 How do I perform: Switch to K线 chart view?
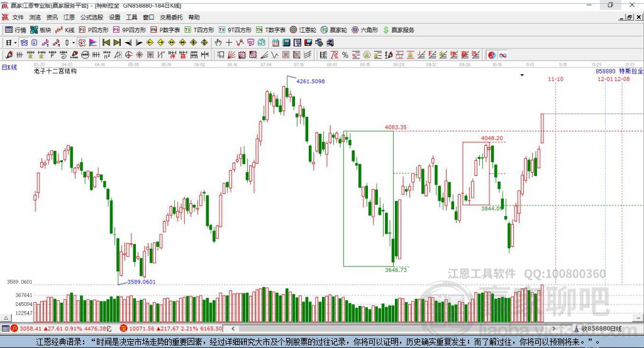coord(65,30)
